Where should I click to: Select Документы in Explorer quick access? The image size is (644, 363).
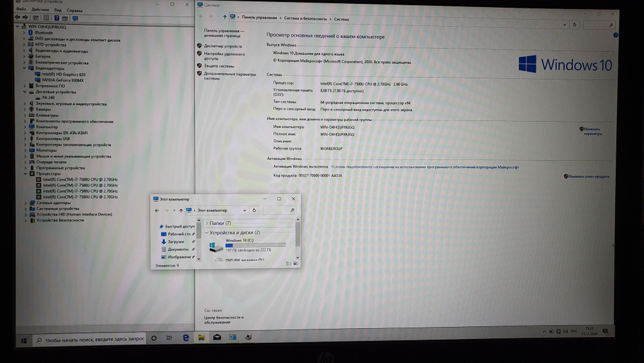178,250
